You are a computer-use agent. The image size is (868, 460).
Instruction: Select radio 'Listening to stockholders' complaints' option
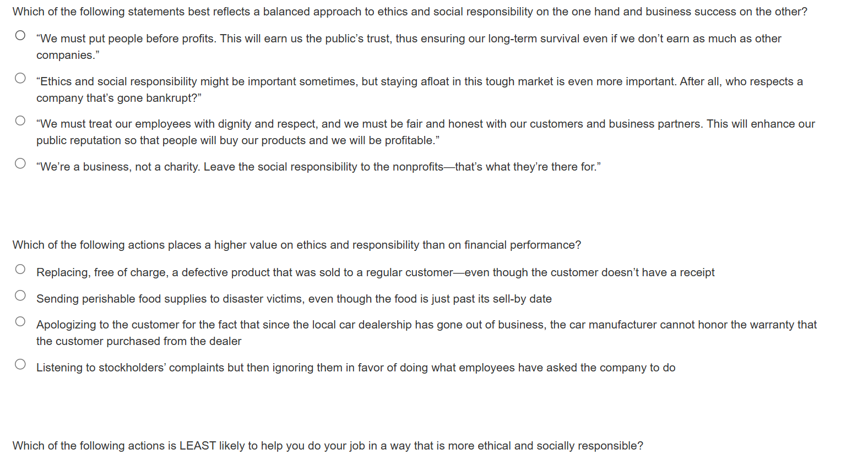click(x=20, y=364)
